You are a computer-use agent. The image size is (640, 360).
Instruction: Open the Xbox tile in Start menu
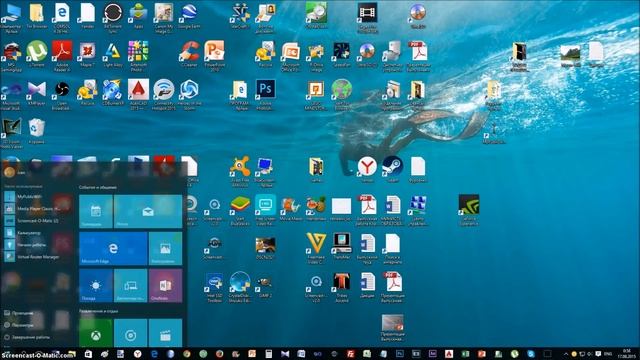(96, 333)
